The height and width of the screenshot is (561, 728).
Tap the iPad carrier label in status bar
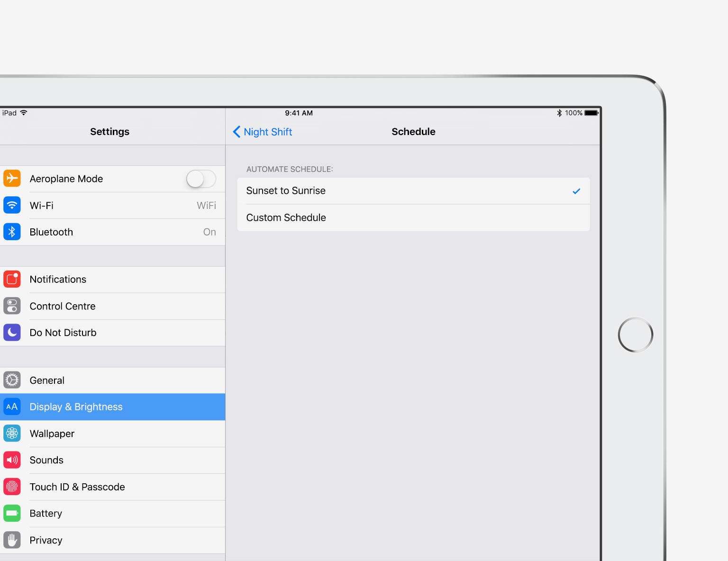tap(9, 113)
